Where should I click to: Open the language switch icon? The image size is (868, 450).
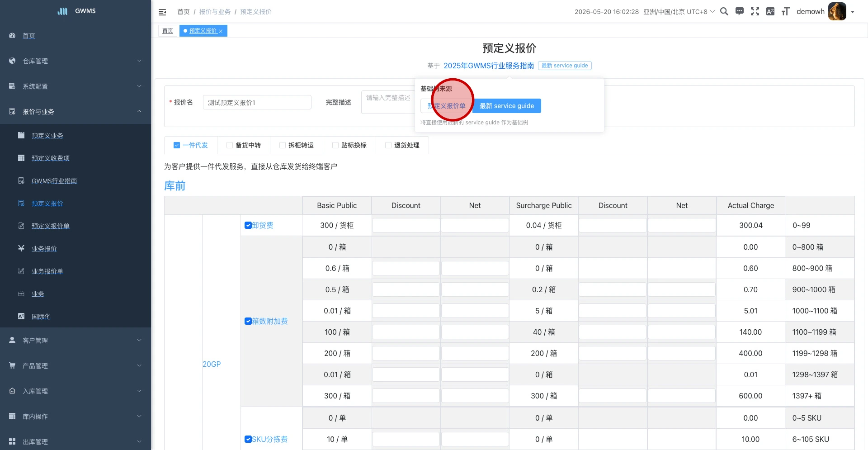[770, 11]
